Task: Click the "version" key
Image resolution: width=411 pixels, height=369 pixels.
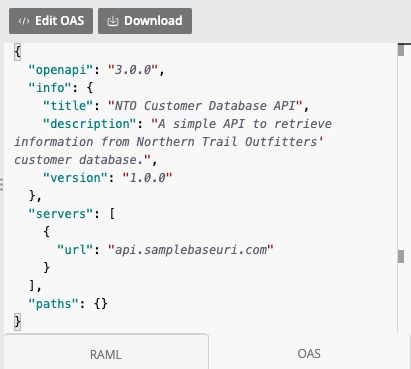Action: [x=75, y=178]
